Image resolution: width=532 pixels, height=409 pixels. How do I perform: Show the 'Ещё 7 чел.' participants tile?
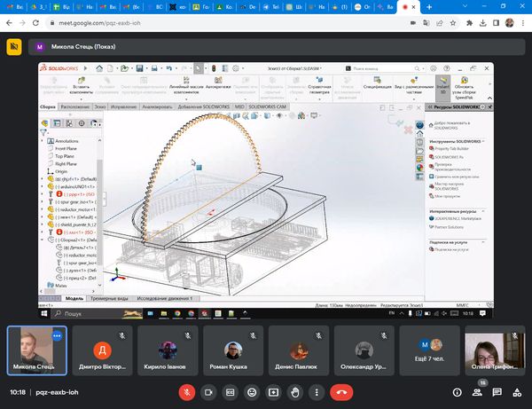point(430,350)
